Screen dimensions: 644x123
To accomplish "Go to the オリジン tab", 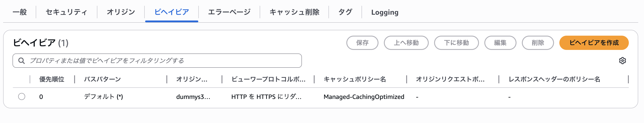I will [121, 12].
